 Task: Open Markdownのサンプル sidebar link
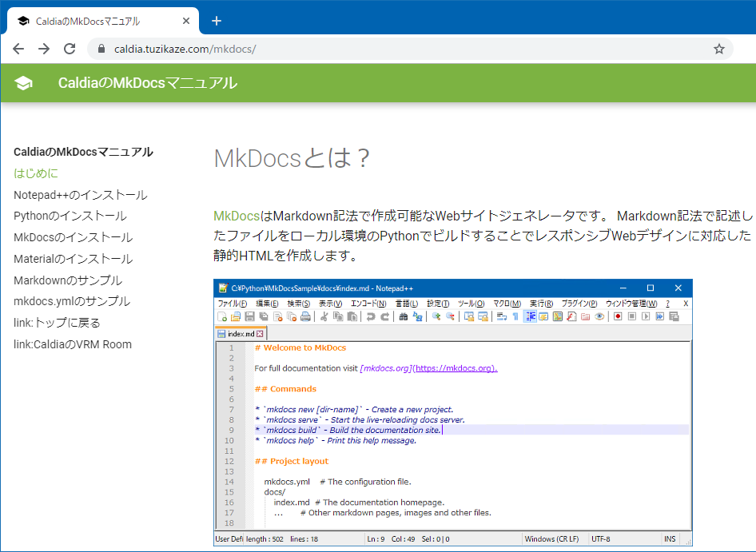click(68, 280)
